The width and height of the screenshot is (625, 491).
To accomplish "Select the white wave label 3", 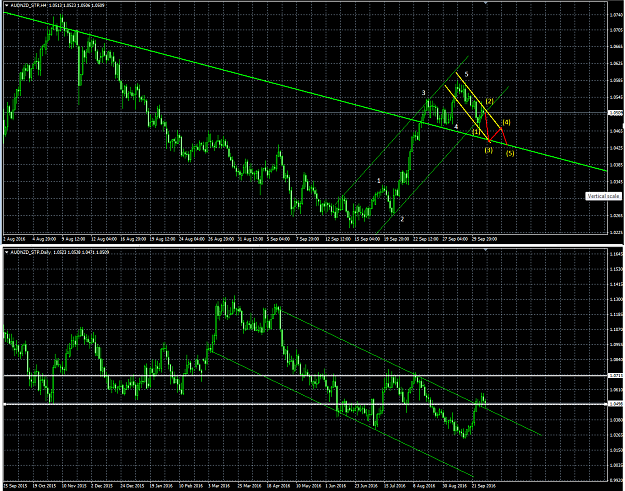I will click(x=424, y=93).
